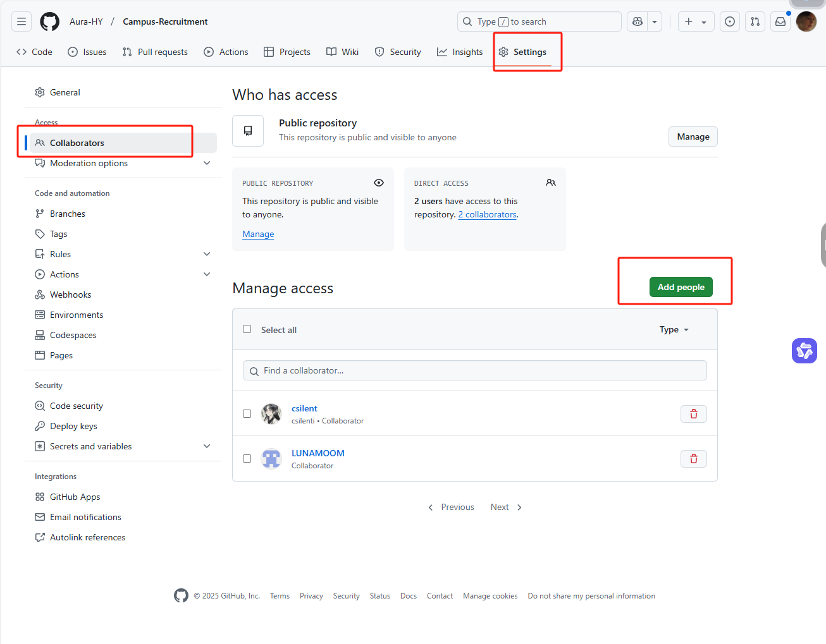Click the Find a collaborator search field

(x=475, y=370)
